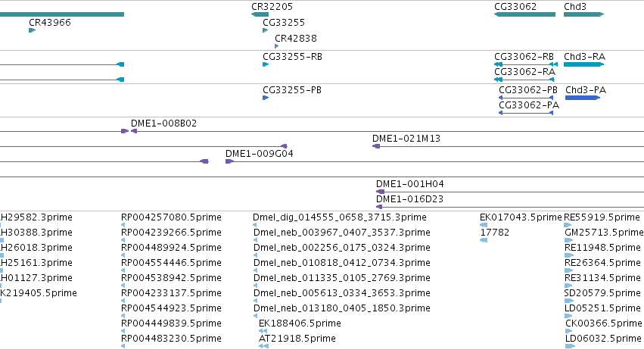Click the RP004257080.5prime feature label

(x=171, y=217)
